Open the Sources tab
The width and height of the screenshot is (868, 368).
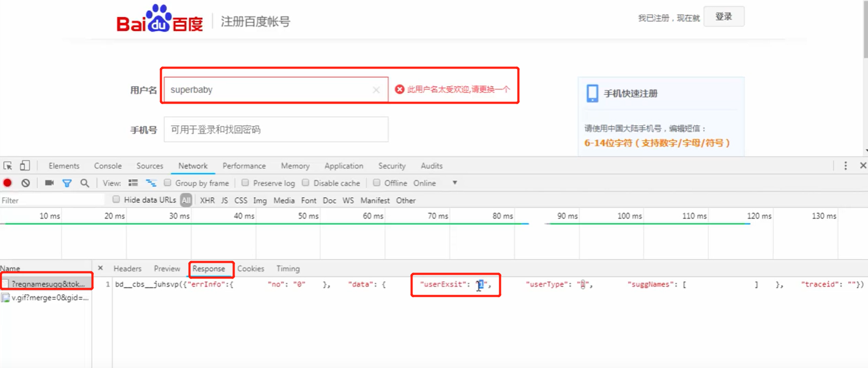(x=150, y=166)
